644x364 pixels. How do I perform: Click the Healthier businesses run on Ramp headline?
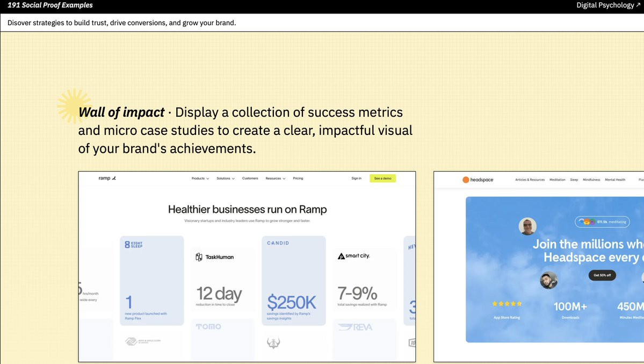pyautogui.click(x=247, y=209)
